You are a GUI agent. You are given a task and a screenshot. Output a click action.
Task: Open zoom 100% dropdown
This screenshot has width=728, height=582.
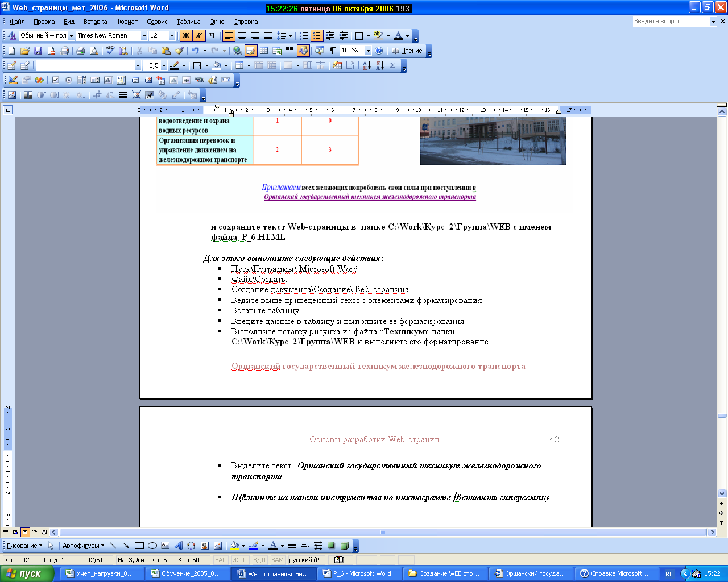tap(367, 51)
